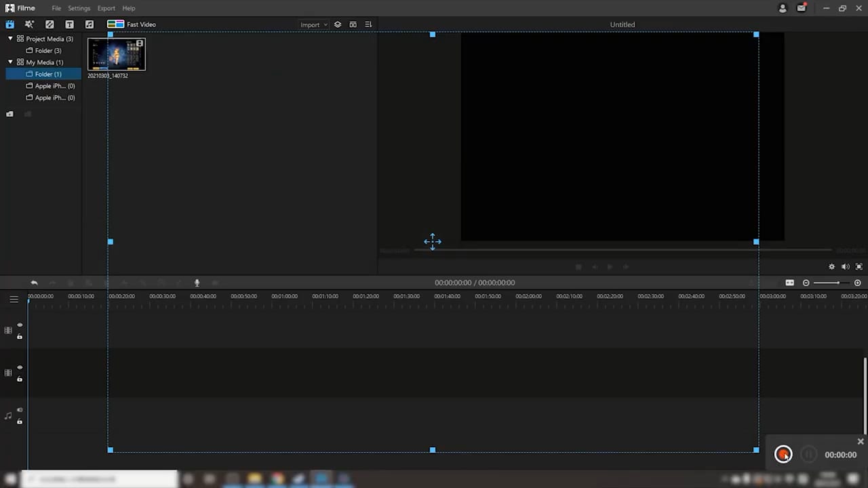This screenshot has height=488, width=868.
Task: Click the Untitled project title
Action: coord(623,24)
